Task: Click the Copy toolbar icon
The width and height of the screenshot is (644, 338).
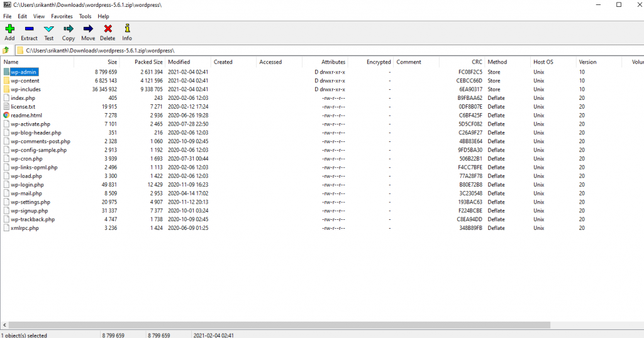Action: 68,29
